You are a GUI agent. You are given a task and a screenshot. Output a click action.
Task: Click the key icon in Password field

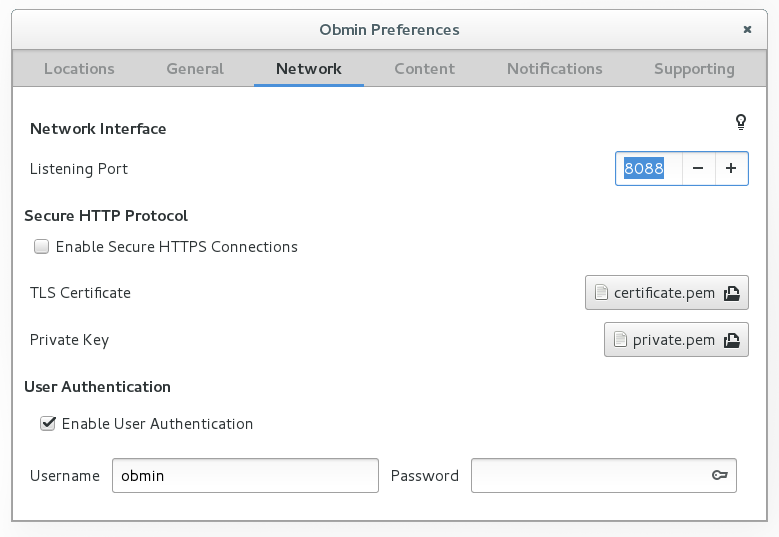(720, 475)
